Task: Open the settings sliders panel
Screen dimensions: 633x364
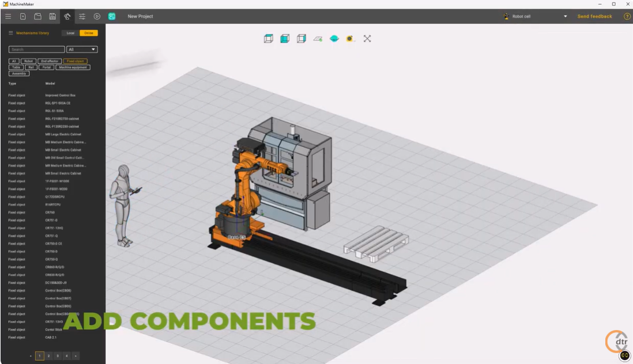Action: click(x=82, y=17)
